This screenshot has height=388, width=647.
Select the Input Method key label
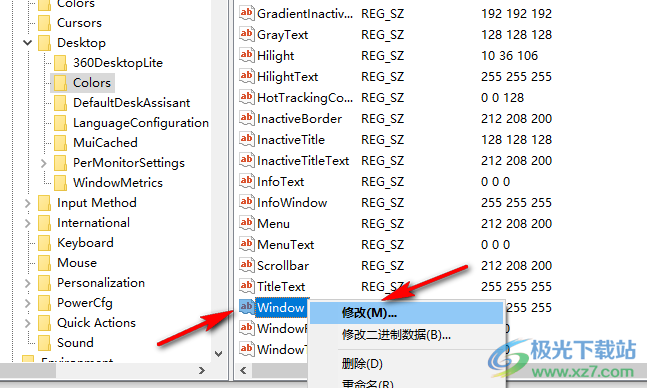pyautogui.click(x=97, y=203)
